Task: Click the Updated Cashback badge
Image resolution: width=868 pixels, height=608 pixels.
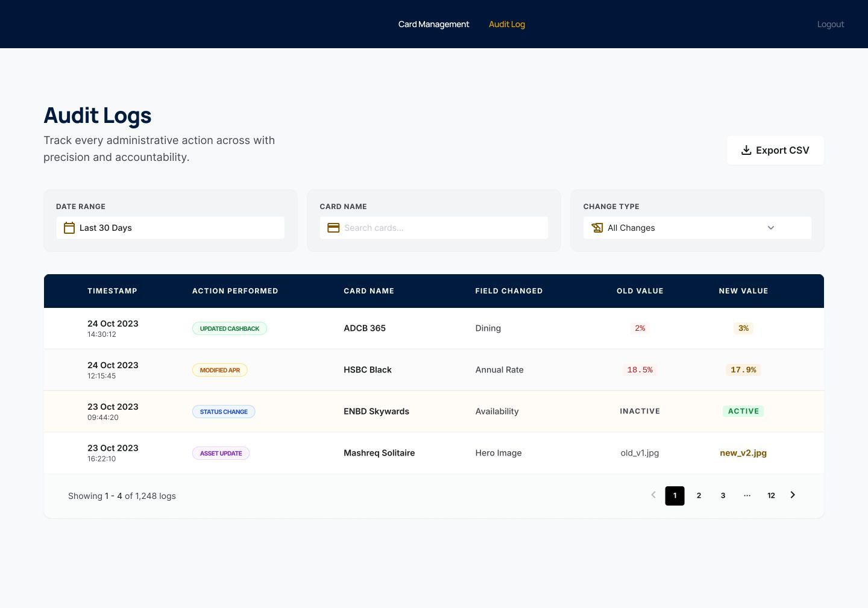Action: pos(230,328)
